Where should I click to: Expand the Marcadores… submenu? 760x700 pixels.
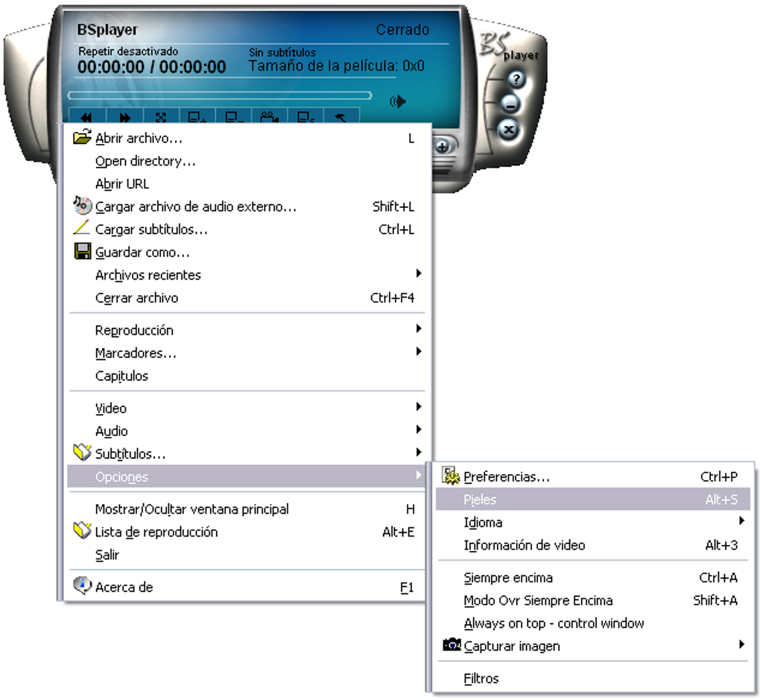[247, 353]
